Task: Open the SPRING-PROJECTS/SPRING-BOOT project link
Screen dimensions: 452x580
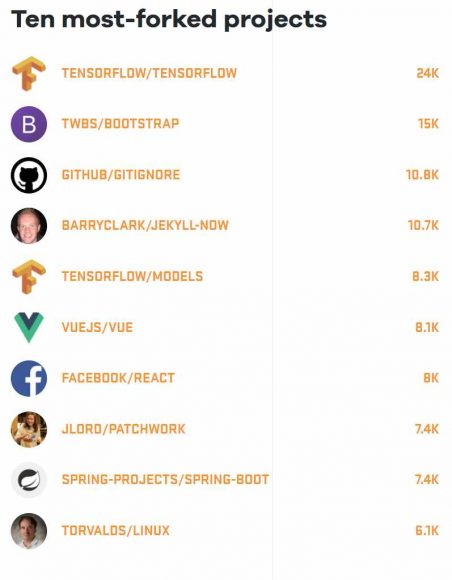Action: pyautogui.click(x=165, y=480)
